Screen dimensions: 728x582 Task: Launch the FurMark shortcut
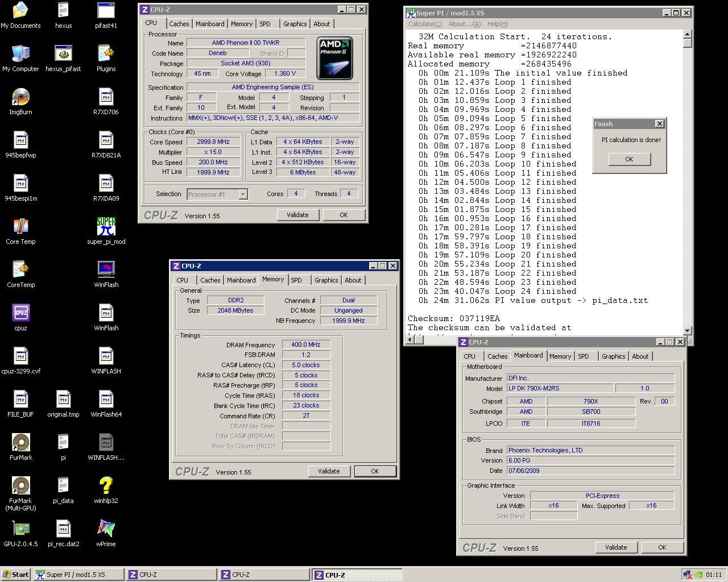point(20,447)
